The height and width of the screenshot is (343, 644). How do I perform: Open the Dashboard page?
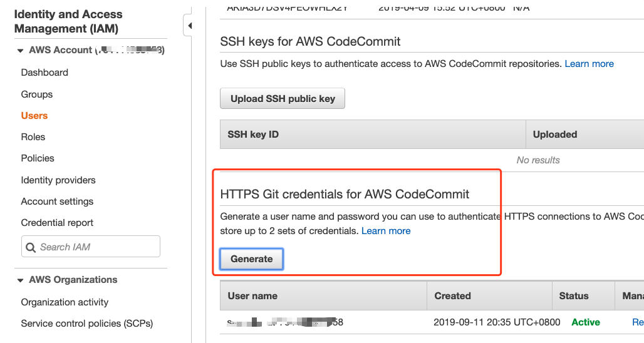(x=44, y=73)
